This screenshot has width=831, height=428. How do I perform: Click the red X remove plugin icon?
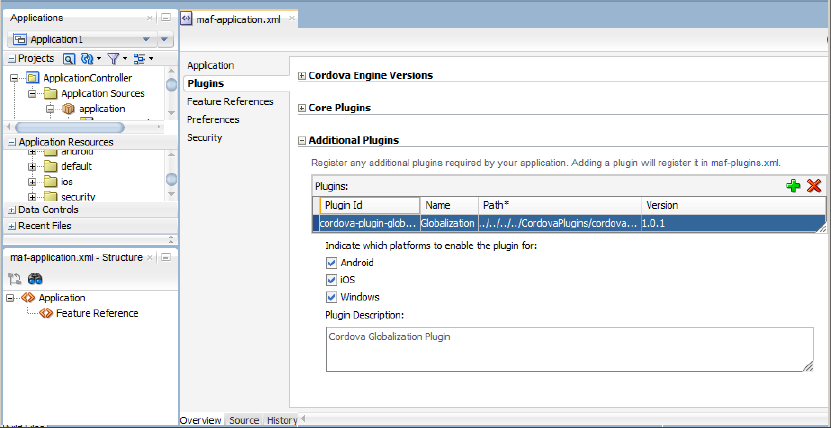tap(814, 186)
